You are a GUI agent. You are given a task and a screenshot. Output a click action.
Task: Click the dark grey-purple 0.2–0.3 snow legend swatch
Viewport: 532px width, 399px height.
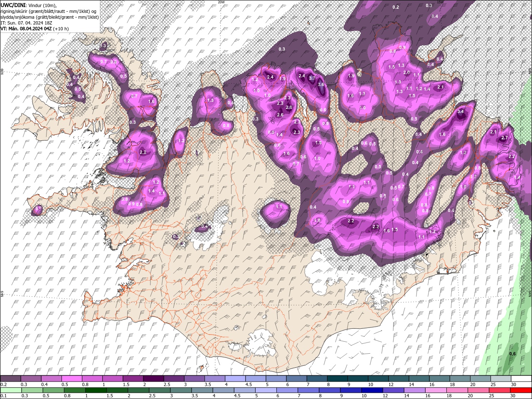[10, 379]
